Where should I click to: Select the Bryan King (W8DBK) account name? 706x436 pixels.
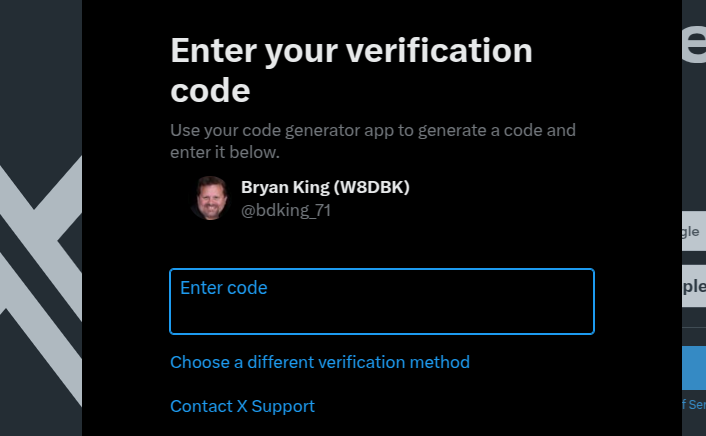(x=325, y=187)
